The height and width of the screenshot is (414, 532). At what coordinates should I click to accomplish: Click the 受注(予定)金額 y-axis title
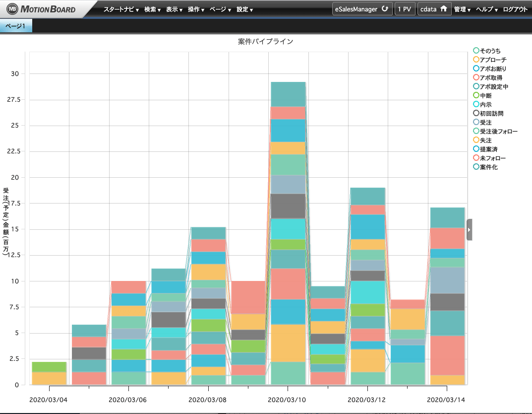6,221
